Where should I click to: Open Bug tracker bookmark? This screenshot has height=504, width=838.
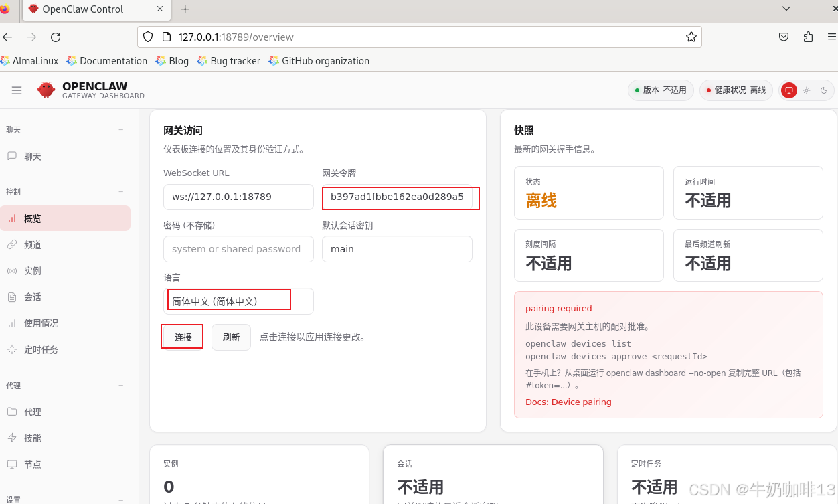click(229, 60)
